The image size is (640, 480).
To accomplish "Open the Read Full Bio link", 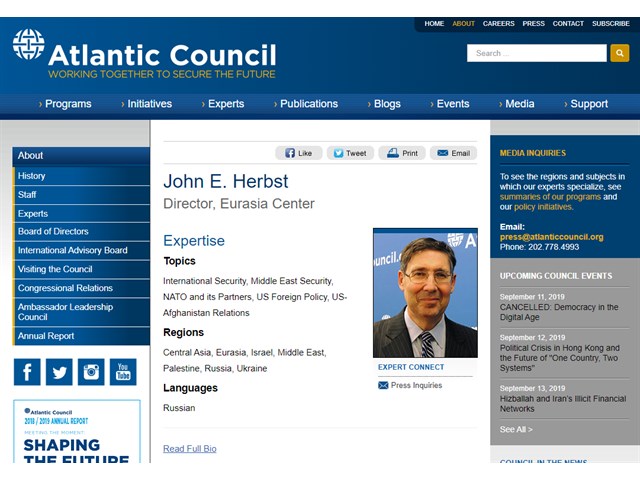I will 189,449.
